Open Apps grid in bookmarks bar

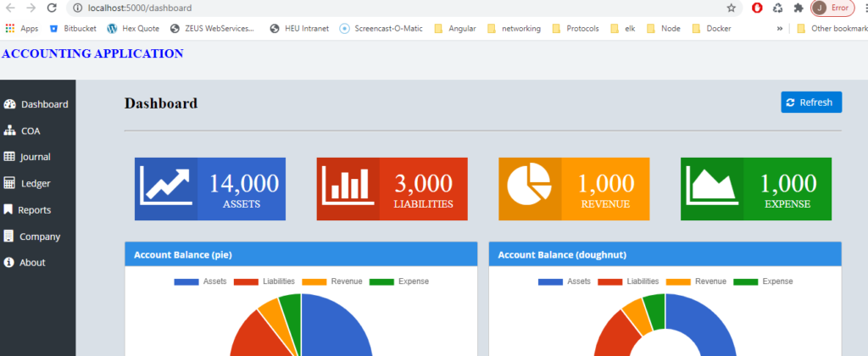22,28
